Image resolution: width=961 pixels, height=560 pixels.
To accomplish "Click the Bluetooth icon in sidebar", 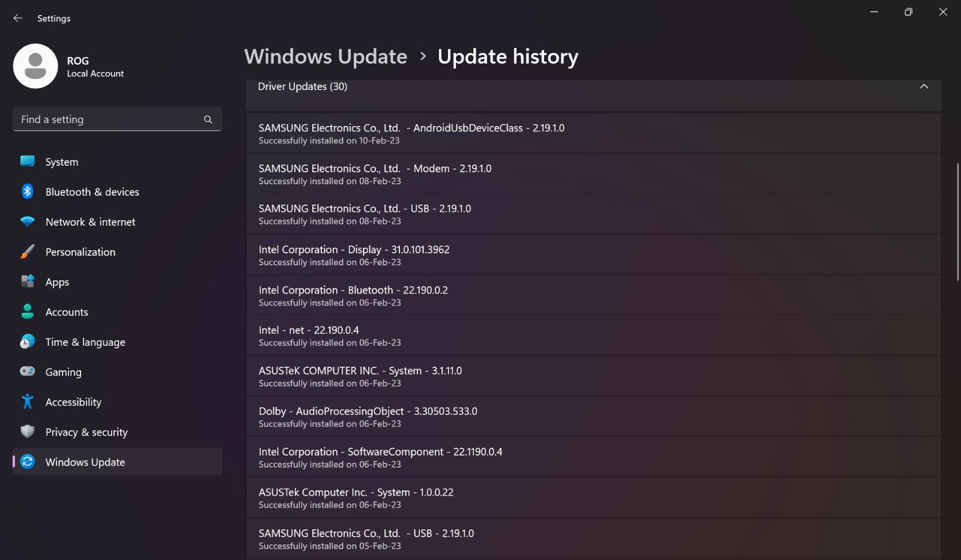I will pyautogui.click(x=28, y=191).
